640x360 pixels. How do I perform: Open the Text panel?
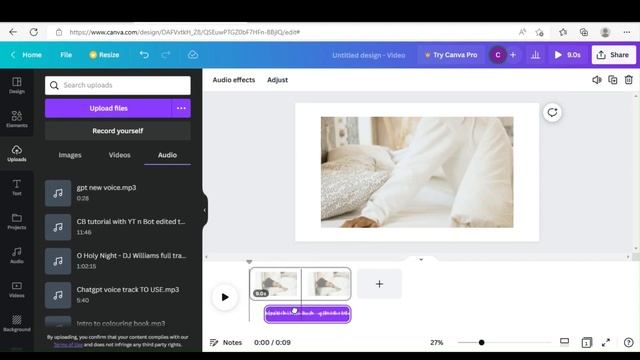coord(17,187)
